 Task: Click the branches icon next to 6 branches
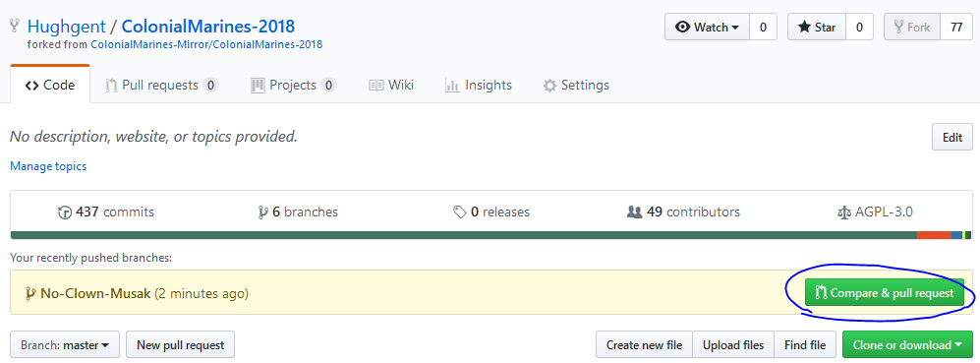point(263,212)
